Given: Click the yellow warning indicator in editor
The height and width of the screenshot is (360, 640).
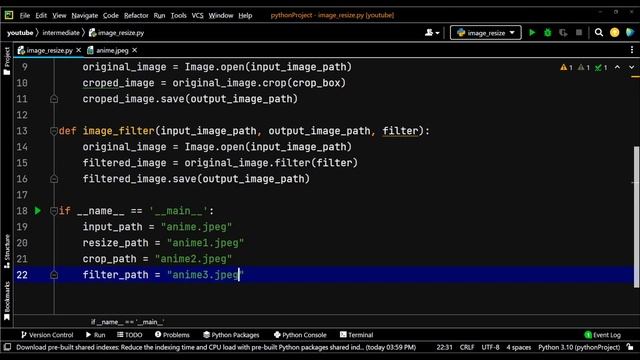Looking at the screenshot, I should pyautogui.click(x=566, y=67).
